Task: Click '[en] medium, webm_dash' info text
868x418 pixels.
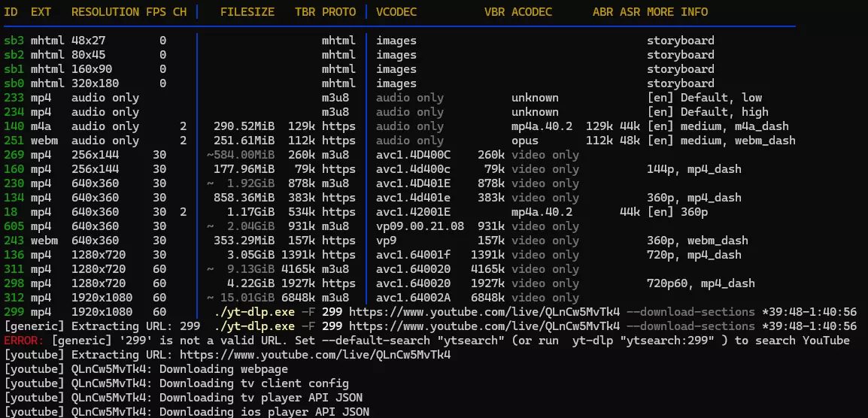Action: coord(721,141)
